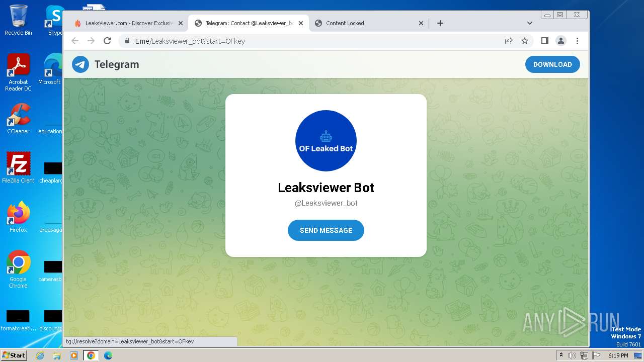644x362 pixels.
Task: Go back to previous page
Action: click(x=75, y=41)
